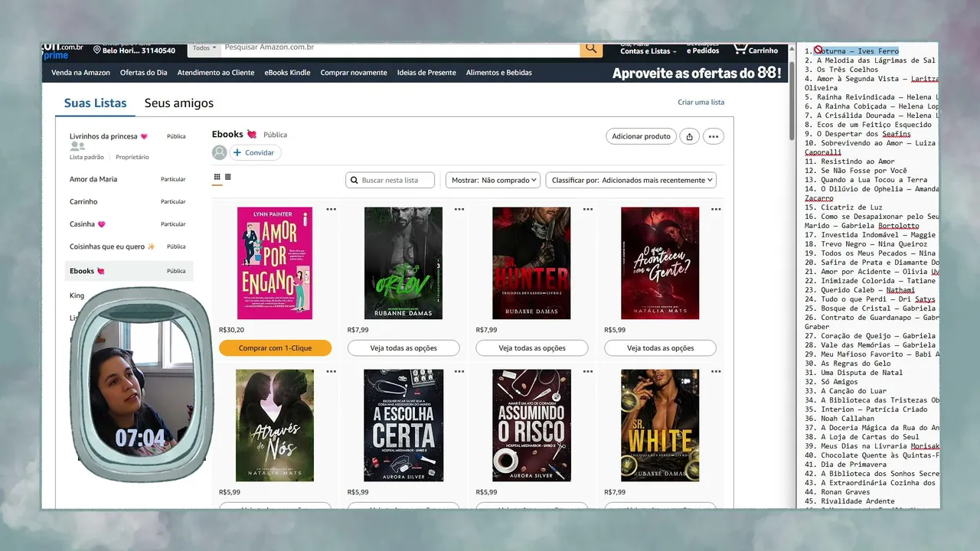Image resolution: width=980 pixels, height=551 pixels.
Task: Open the A Escolha Certa book cover
Action: pos(403,425)
